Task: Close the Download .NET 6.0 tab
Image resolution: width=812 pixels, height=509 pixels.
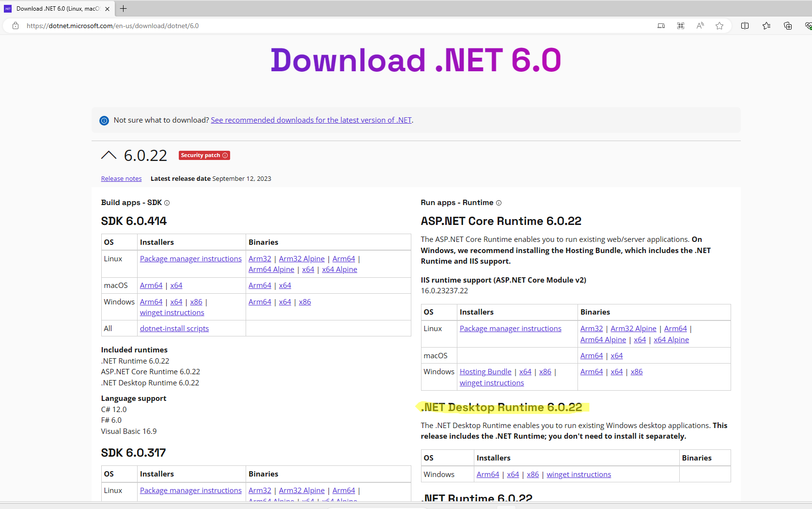Action: (x=108, y=9)
